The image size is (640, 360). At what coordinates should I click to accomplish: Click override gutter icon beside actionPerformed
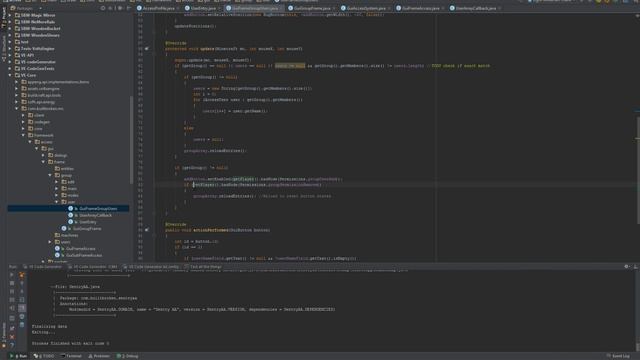(x=147, y=230)
